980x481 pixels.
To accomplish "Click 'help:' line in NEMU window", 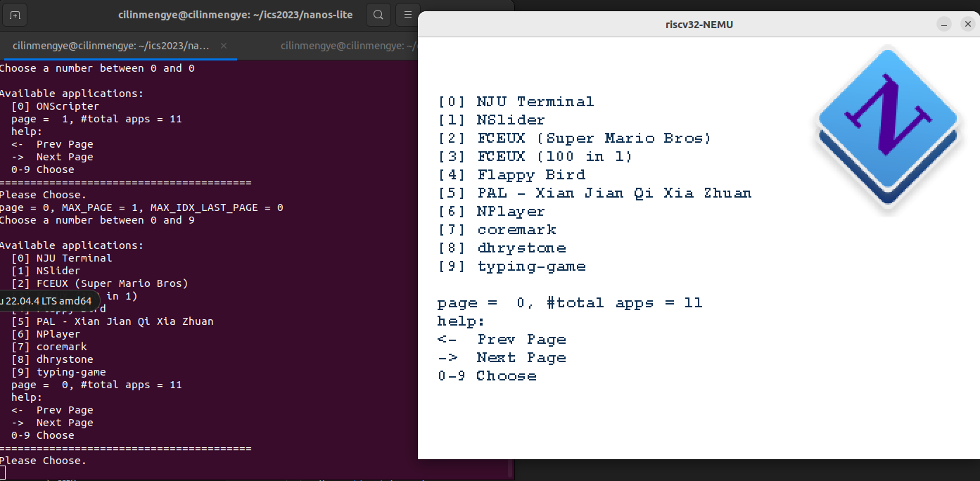I will pos(461,321).
